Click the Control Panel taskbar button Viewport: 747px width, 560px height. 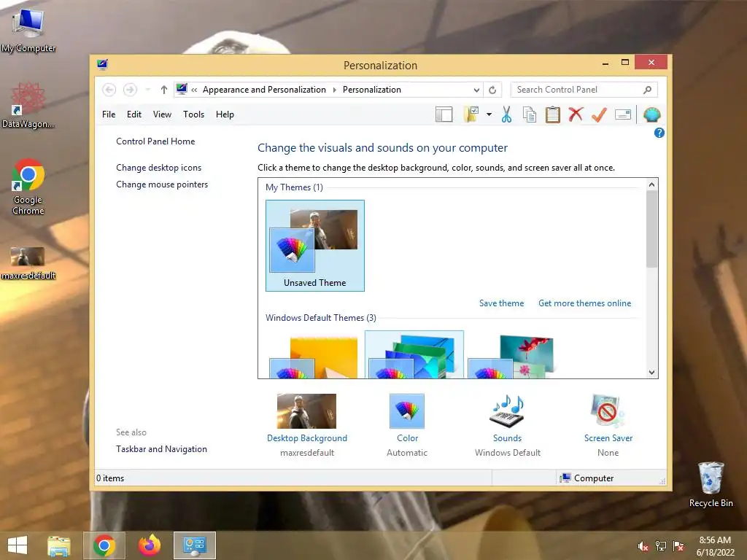coord(194,545)
